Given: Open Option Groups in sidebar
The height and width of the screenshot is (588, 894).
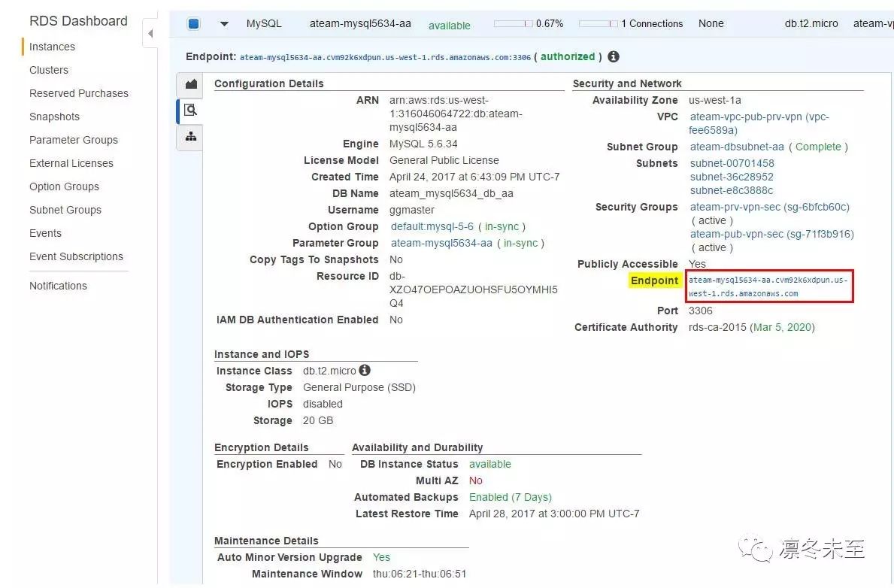Looking at the screenshot, I should (x=64, y=187).
